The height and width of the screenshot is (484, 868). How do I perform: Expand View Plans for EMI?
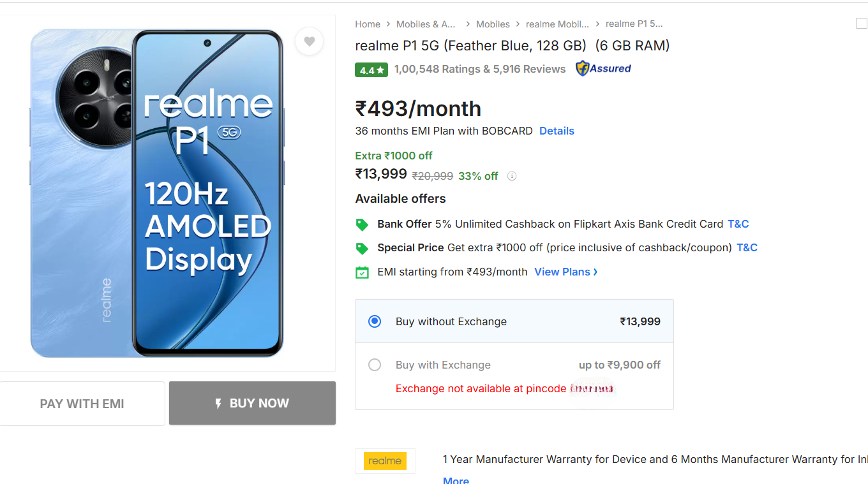coord(565,272)
